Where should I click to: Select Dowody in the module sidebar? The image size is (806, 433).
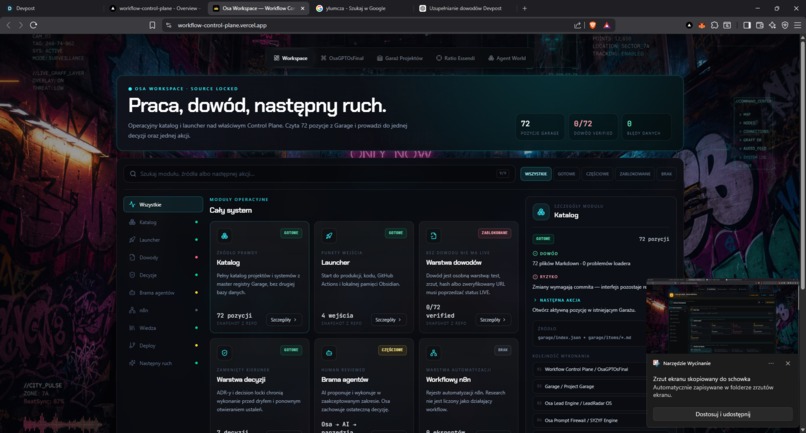pos(163,257)
